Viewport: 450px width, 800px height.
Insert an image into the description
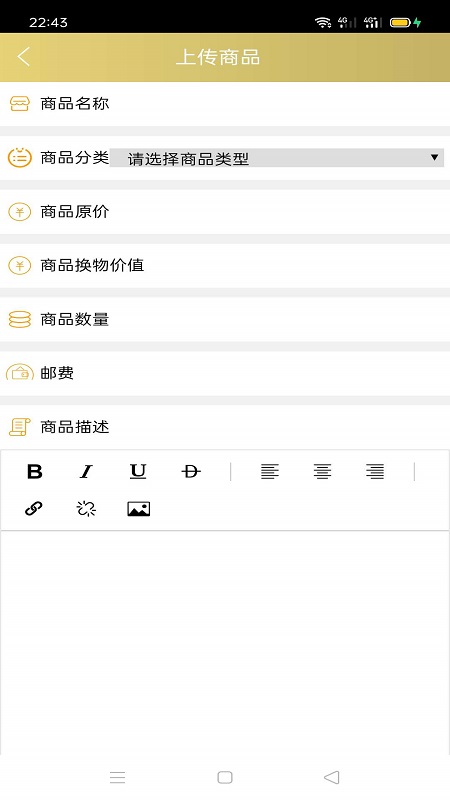click(x=138, y=509)
